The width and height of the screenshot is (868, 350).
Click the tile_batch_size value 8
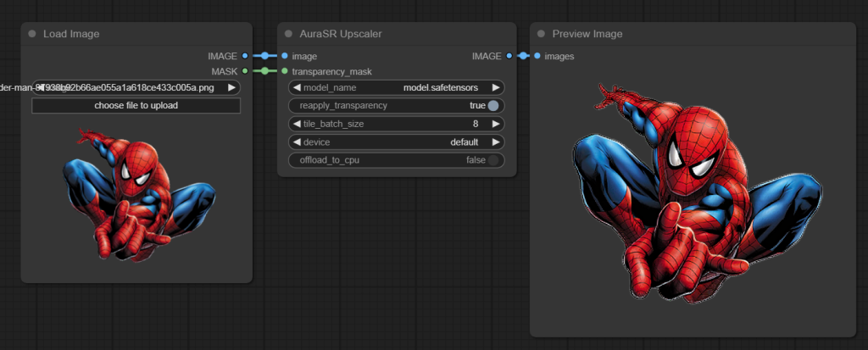coord(476,124)
